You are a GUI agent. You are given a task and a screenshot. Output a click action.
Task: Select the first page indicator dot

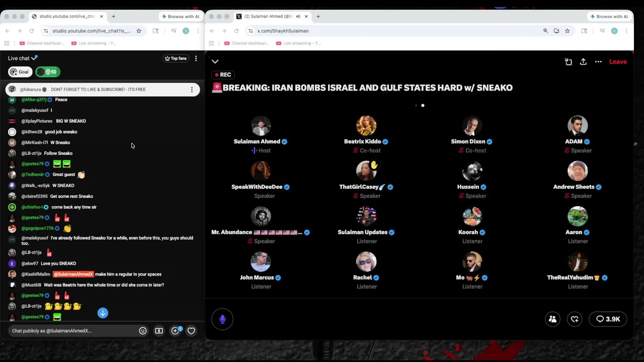(416, 106)
